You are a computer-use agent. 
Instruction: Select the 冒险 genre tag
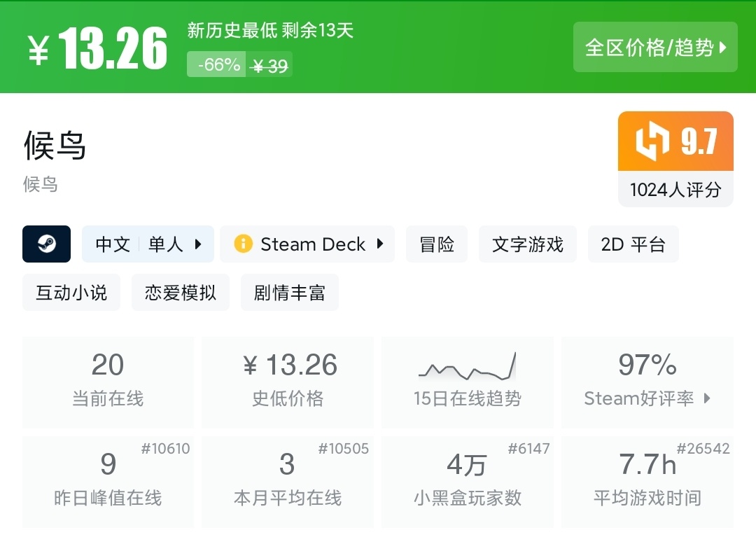point(437,244)
